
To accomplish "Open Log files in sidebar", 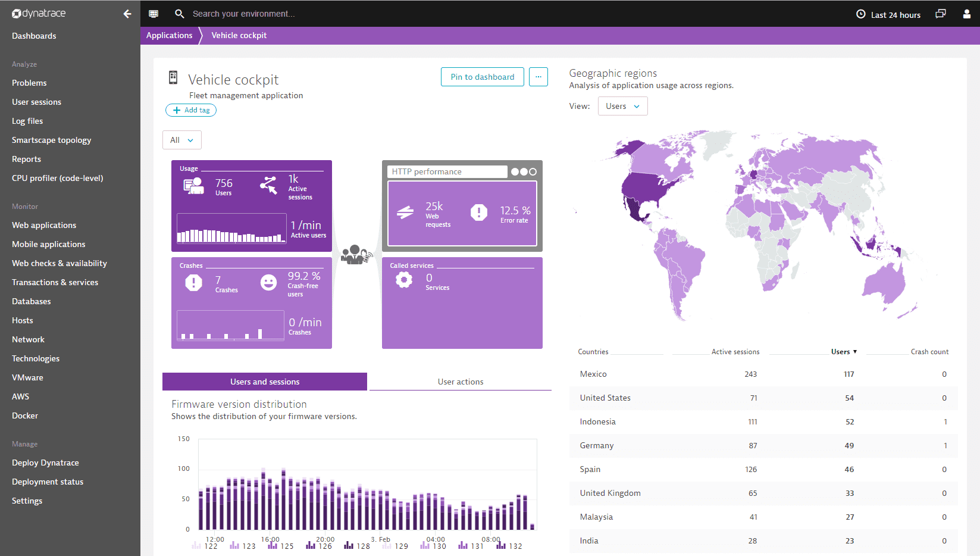I will (x=27, y=121).
